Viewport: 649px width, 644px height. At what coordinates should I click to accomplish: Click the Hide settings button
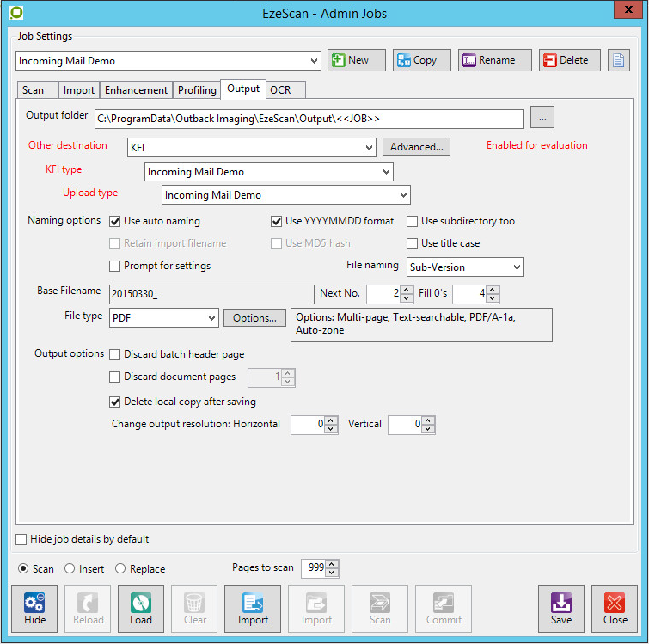coord(34,608)
